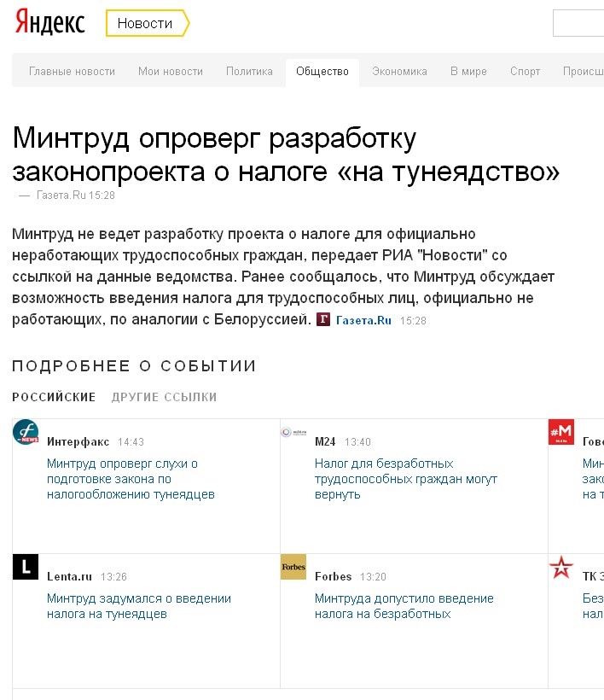The image size is (604, 700).
Task: Open the Главные новости tab
Action: [x=72, y=72]
